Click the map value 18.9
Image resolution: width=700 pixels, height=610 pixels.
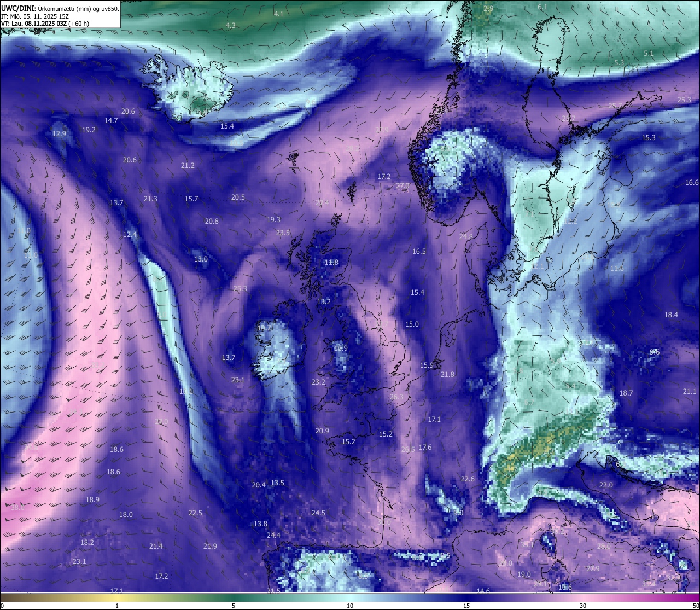coord(92,500)
